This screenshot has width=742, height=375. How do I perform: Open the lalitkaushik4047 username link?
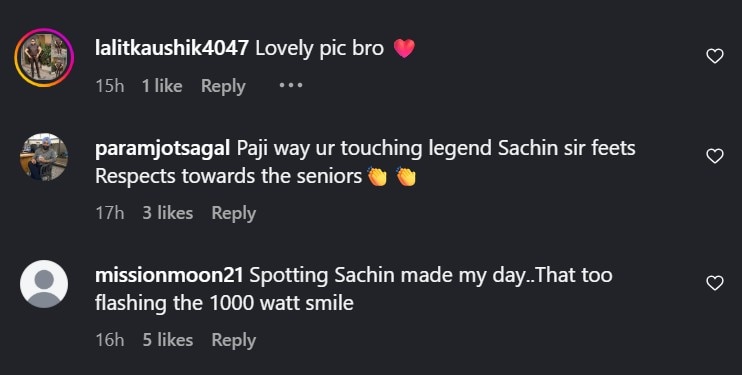(172, 48)
